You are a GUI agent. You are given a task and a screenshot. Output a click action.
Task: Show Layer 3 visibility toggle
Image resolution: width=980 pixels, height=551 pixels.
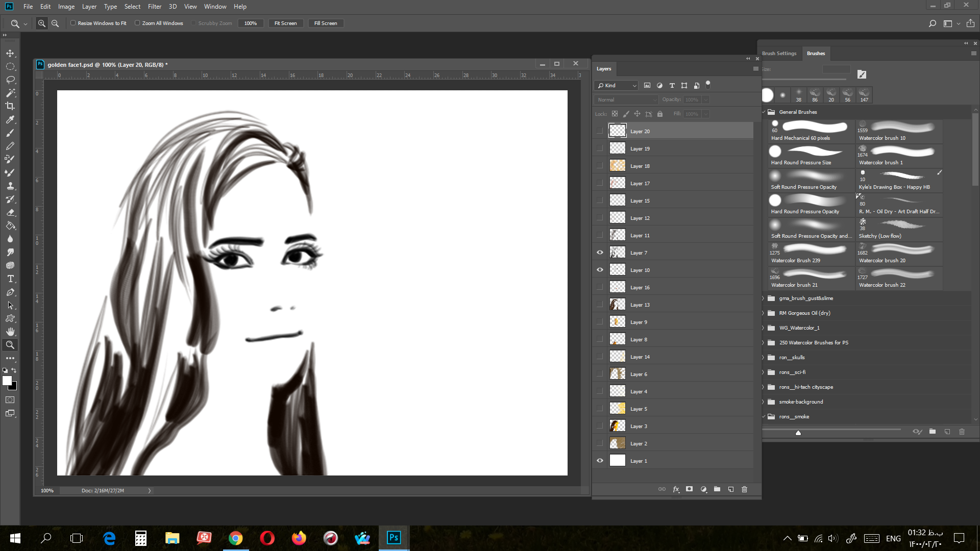pyautogui.click(x=600, y=426)
